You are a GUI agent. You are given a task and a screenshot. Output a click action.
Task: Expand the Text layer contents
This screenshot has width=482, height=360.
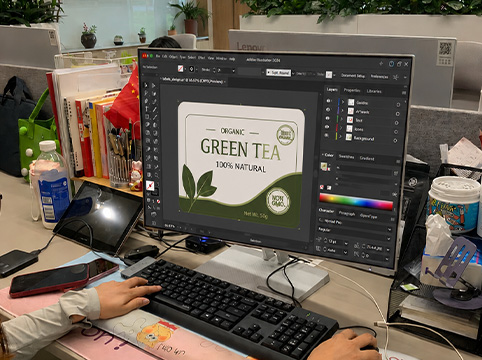pyautogui.click(x=342, y=119)
